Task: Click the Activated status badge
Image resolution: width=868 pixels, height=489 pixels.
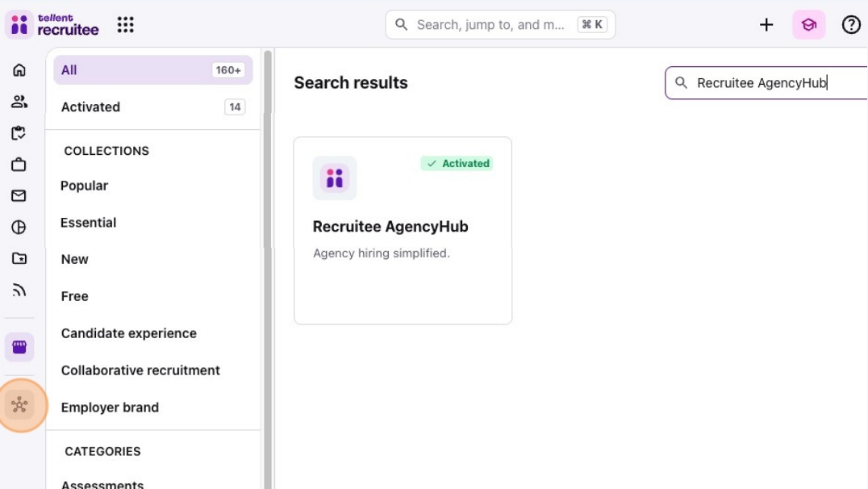Action: (x=457, y=163)
